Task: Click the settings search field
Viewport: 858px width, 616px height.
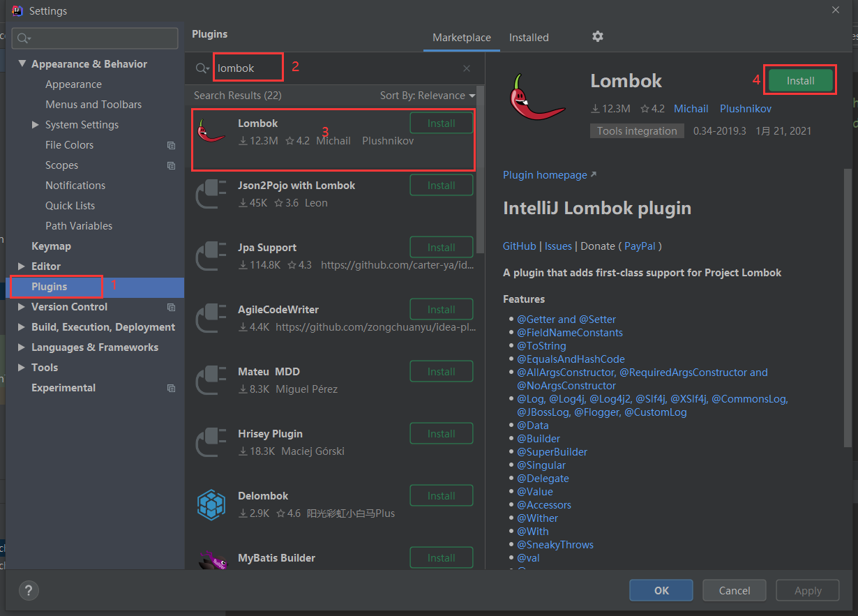Action: (x=96, y=38)
